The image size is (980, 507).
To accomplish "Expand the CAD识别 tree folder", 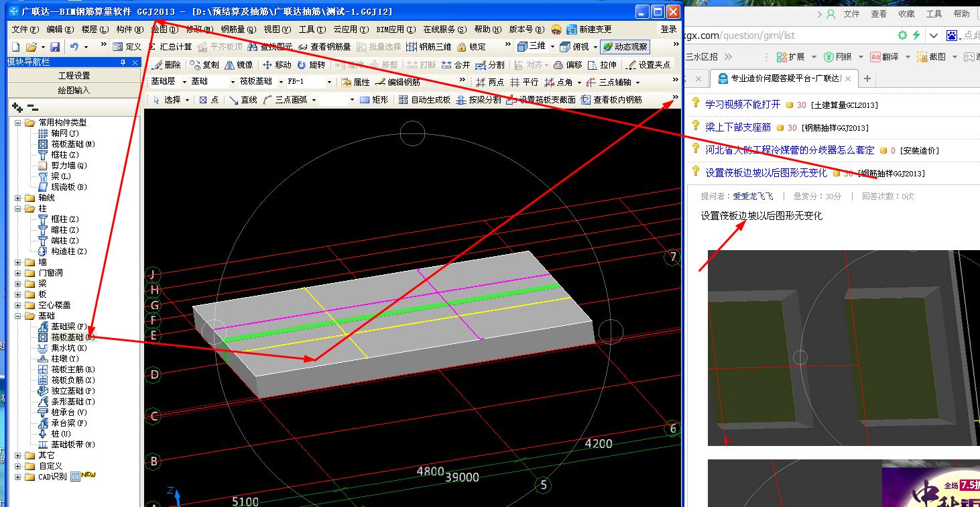I will coord(18,477).
